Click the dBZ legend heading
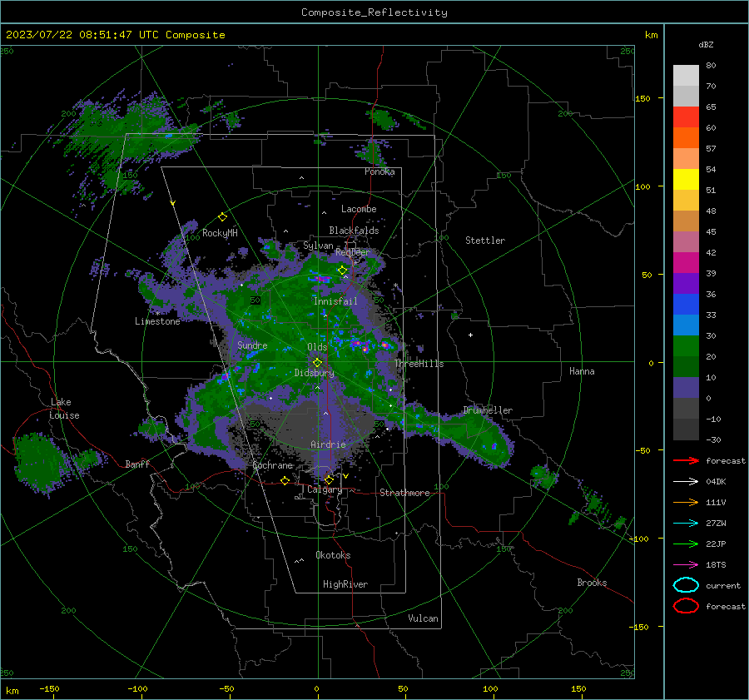749x700 pixels. pyautogui.click(x=706, y=45)
